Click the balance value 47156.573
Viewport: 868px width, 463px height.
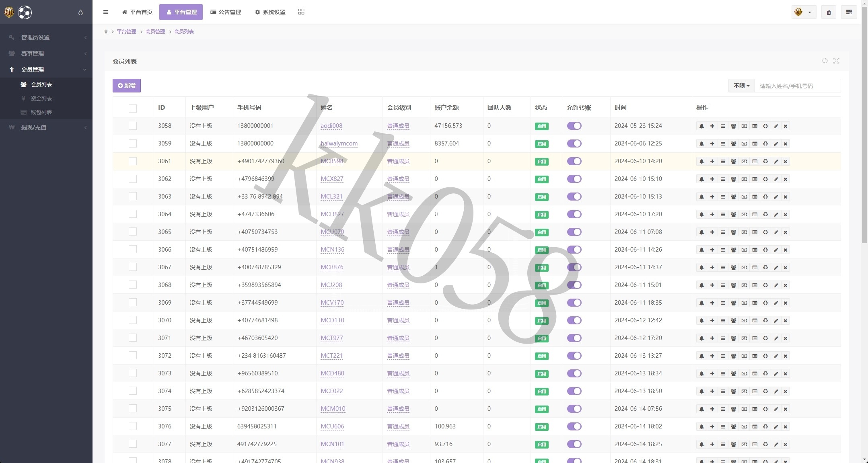pos(448,126)
